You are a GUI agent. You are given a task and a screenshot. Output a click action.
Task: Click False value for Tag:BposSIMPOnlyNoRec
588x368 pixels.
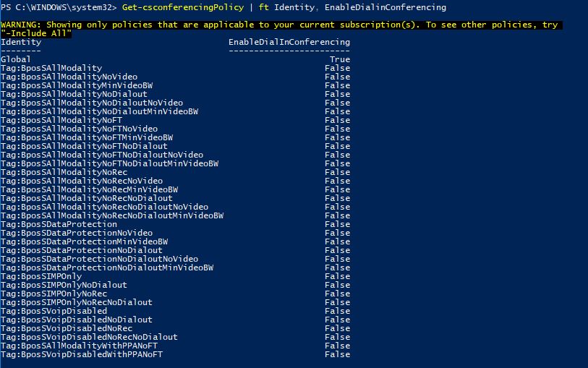(337, 294)
